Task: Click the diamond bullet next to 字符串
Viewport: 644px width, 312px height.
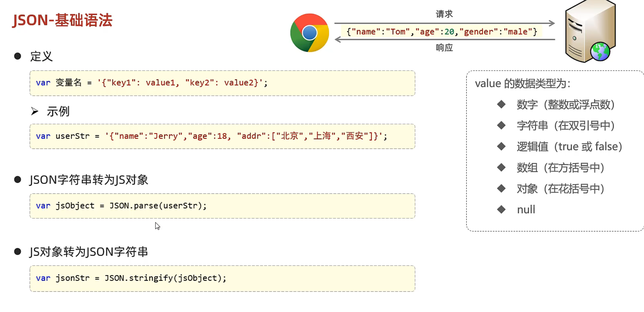Action: point(501,125)
